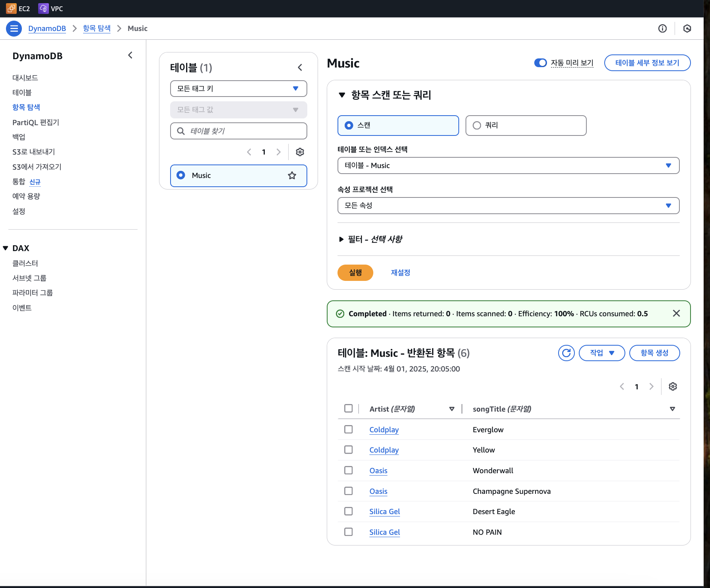Check the Everglow row checkbox

349,429
